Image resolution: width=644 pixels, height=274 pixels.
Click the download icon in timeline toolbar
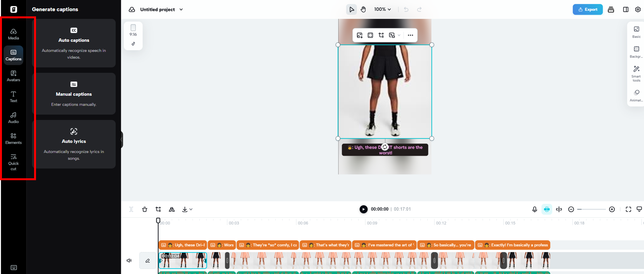click(x=185, y=209)
